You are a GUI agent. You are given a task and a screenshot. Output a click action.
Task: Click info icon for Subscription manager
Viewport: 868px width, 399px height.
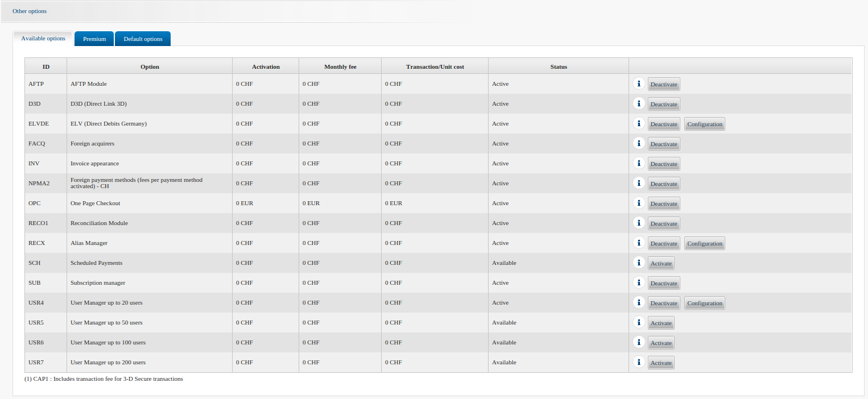pyautogui.click(x=639, y=283)
